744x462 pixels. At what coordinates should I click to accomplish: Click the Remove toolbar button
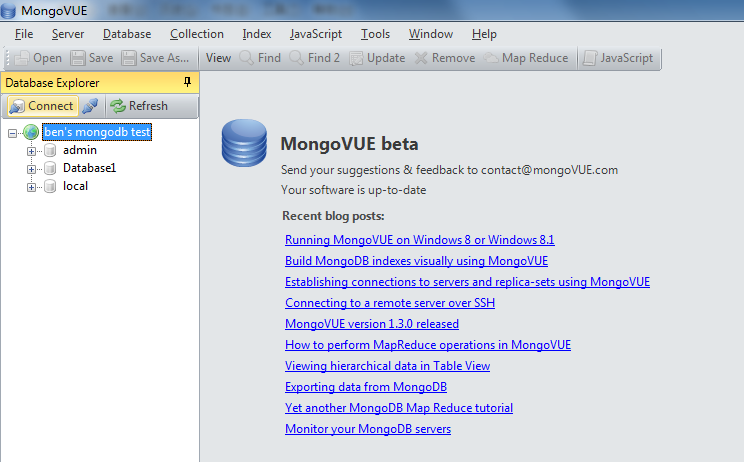tap(445, 58)
